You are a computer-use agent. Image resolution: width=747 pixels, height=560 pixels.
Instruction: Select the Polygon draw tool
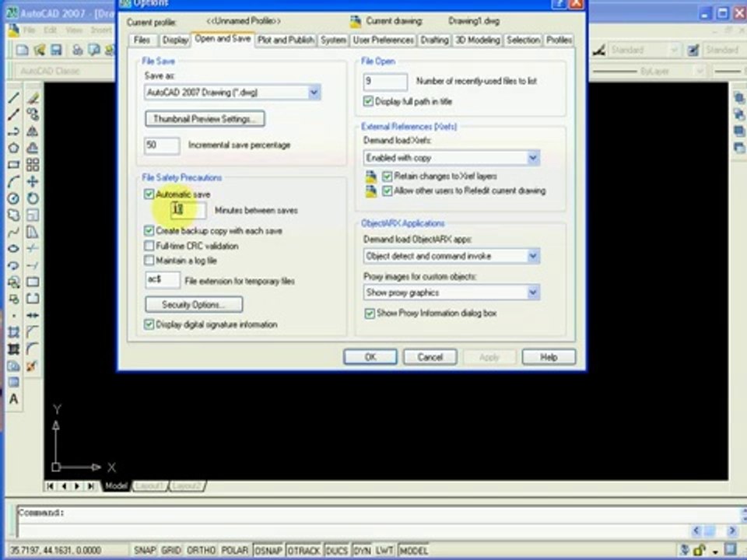click(x=13, y=148)
